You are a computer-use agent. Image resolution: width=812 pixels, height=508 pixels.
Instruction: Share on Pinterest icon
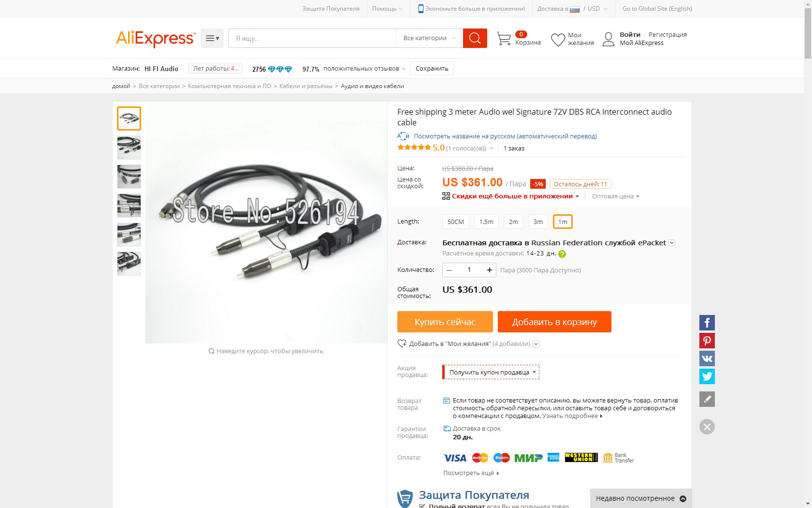point(707,341)
